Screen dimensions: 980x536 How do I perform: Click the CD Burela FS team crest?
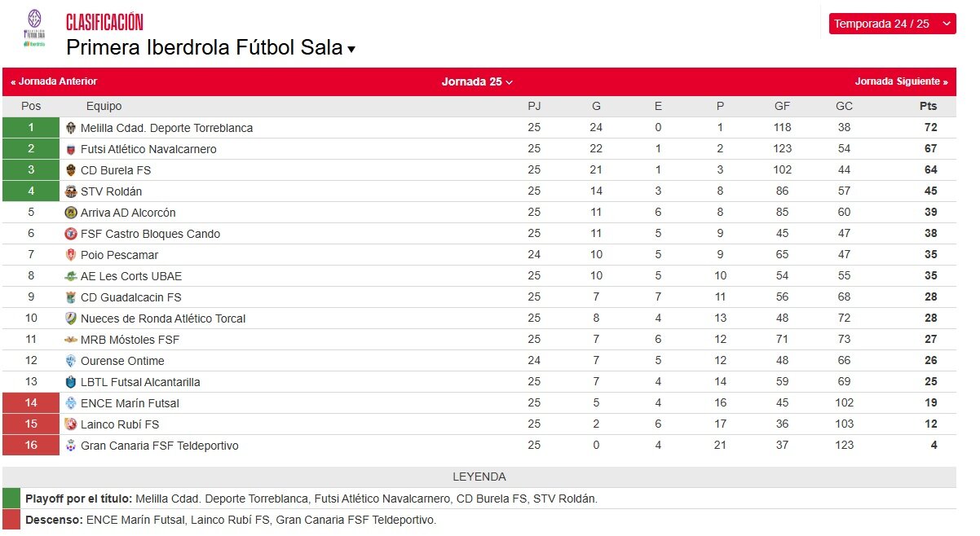tap(71, 170)
